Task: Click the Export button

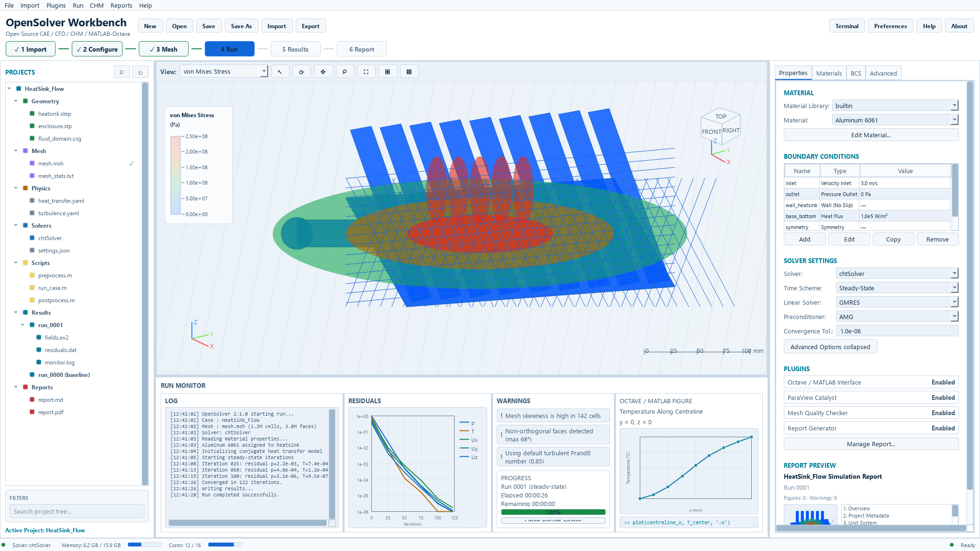Action: pos(311,26)
